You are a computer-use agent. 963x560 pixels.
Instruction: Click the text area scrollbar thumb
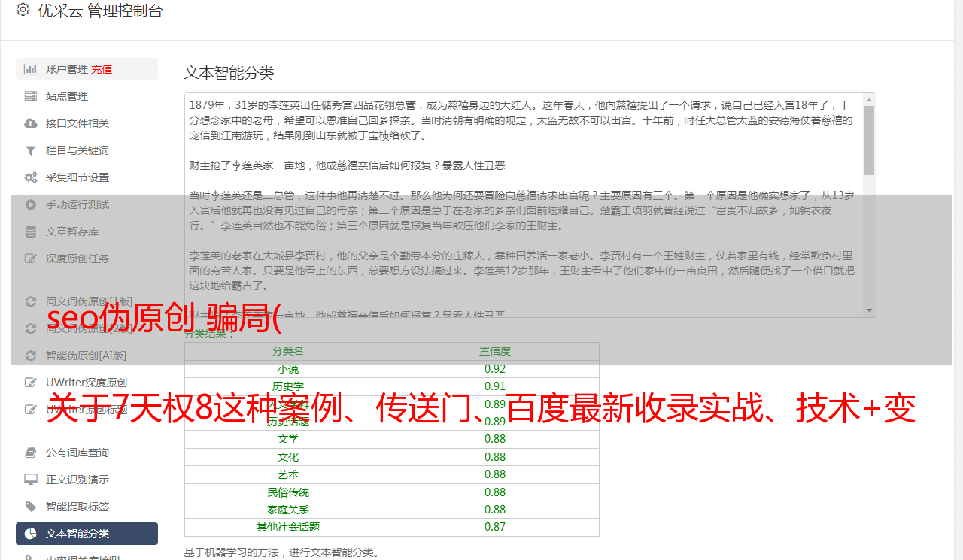(870, 140)
